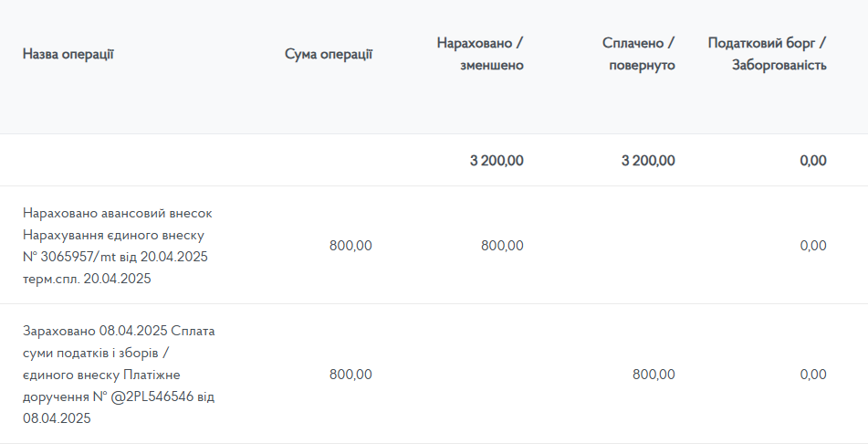Open the 'Зараховано 08.04.2025 Сплата' operation row

click(x=434, y=375)
